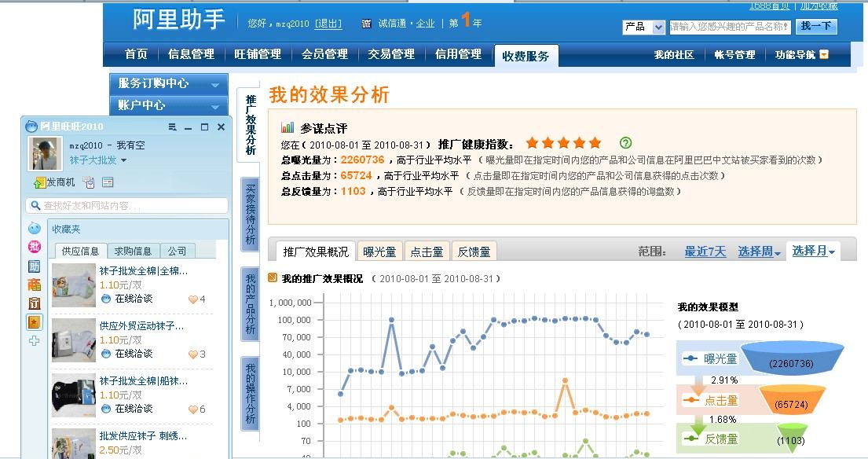Click the mzq2010 profile avatar in AliWangwang
This screenshot has height=459, width=868.
pos(46,153)
